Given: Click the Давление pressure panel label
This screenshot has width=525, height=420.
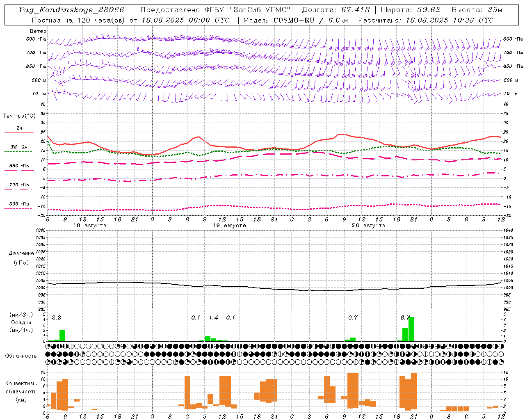Looking at the screenshot, I should click(21, 253).
